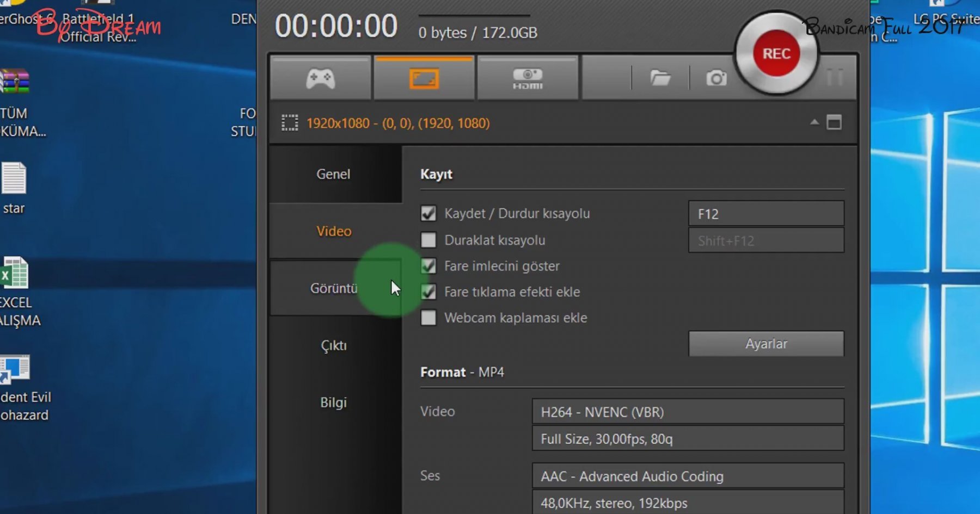The image size is (980, 514).
Task: Enable Webcam kaplaması ekle checkbox
Action: coord(428,318)
